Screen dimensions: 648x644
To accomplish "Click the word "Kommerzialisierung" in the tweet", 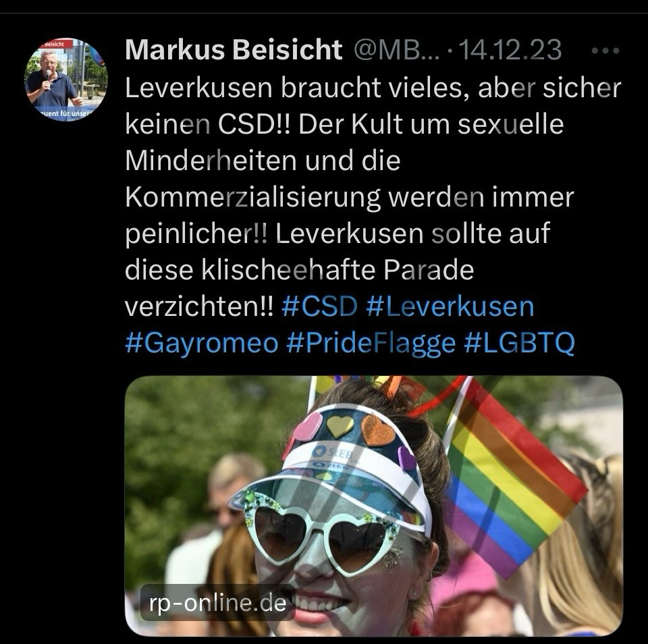I will [x=252, y=198].
